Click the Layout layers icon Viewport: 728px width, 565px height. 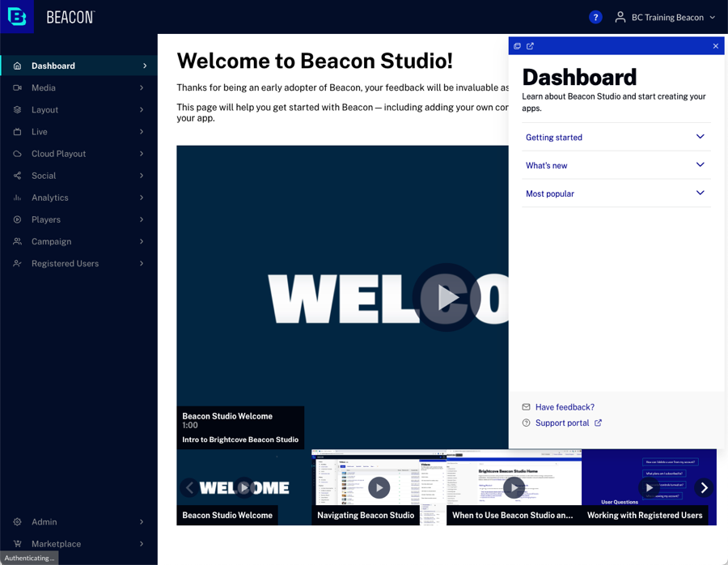pyautogui.click(x=17, y=109)
